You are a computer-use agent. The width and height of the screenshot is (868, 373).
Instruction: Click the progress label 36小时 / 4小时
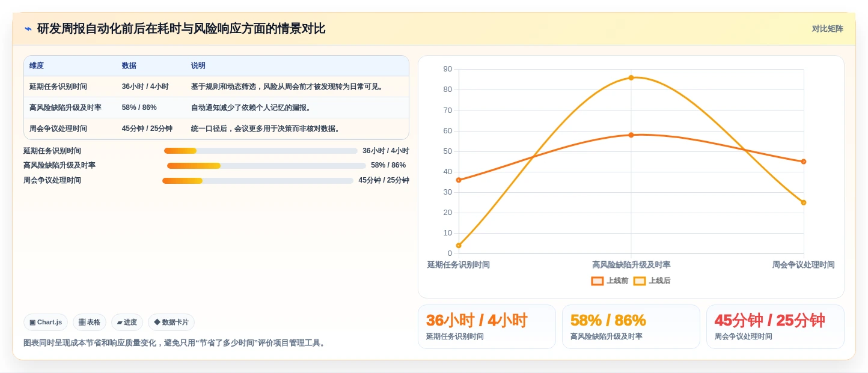pos(386,151)
